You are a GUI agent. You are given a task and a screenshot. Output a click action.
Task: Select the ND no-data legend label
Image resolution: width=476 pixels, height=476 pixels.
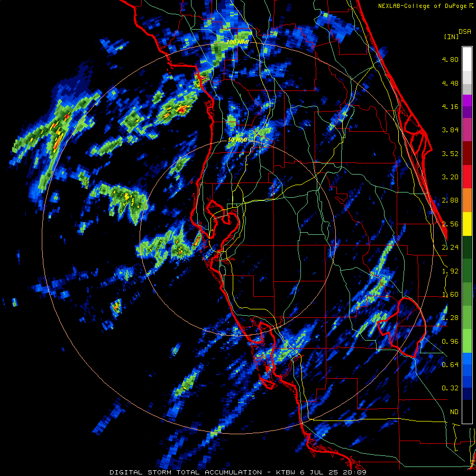[x=454, y=412]
